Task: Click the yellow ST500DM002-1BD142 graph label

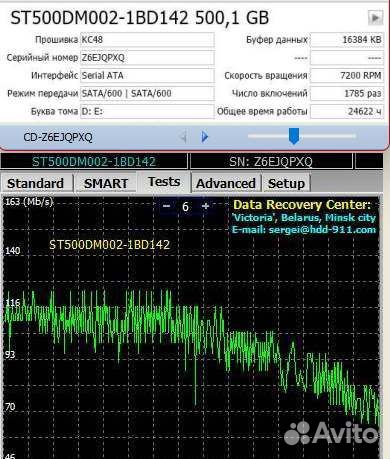Action: 109,245
